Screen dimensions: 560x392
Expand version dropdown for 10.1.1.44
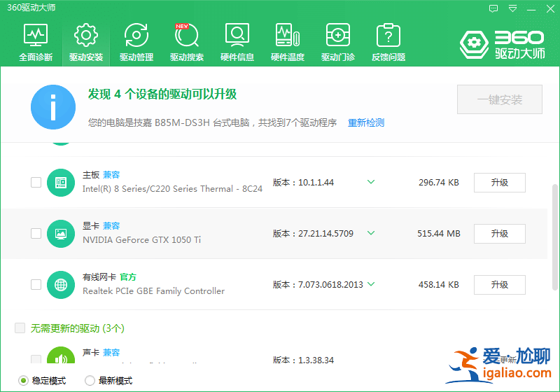click(x=371, y=182)
